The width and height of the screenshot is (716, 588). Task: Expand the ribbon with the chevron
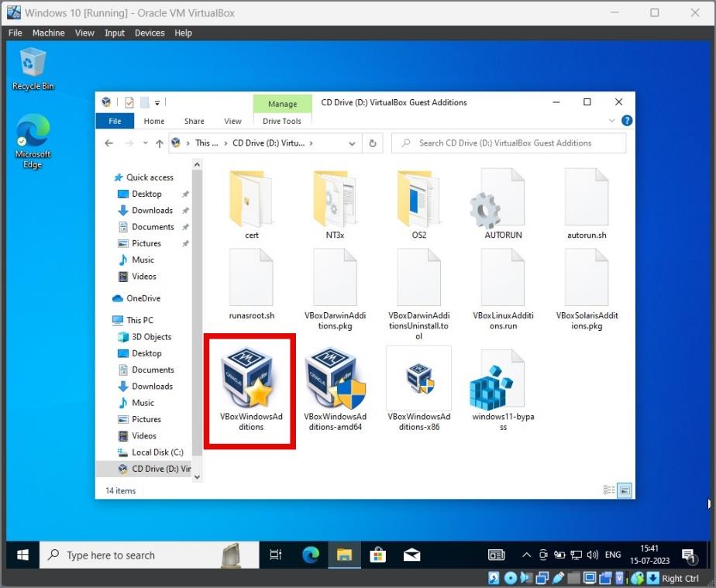(x=612, y=121)
